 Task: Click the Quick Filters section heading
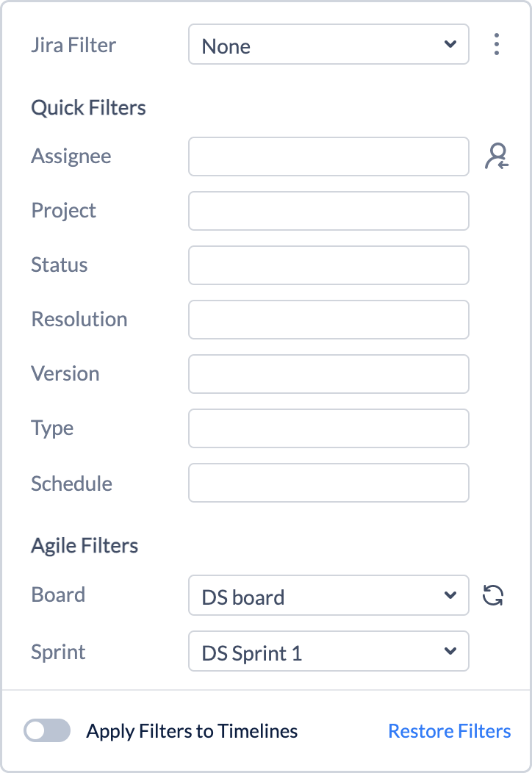(88, 108)
